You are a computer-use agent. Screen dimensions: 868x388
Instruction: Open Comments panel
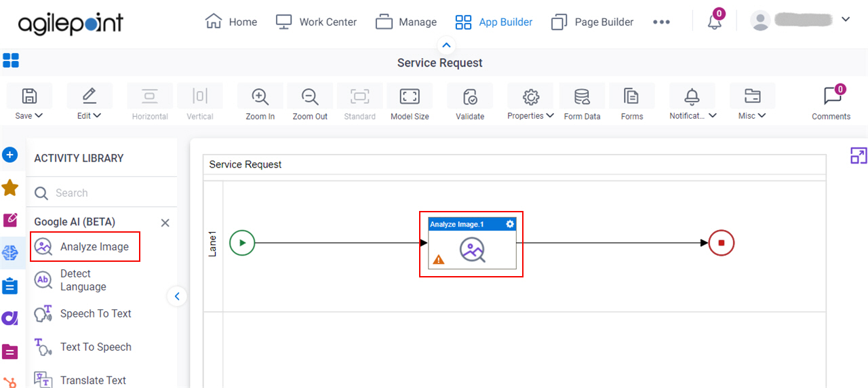tap(831, 102)
